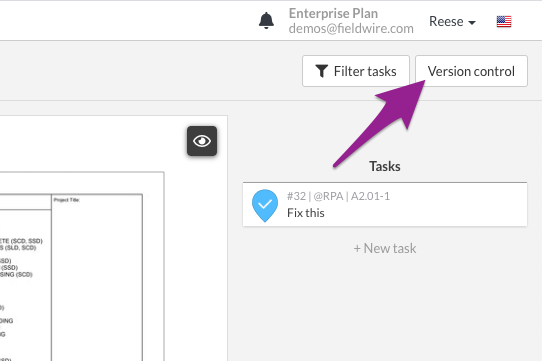Open the notifications bell
Image resolution: width=542 pixels, height=361 pixels.
(266, 21)
